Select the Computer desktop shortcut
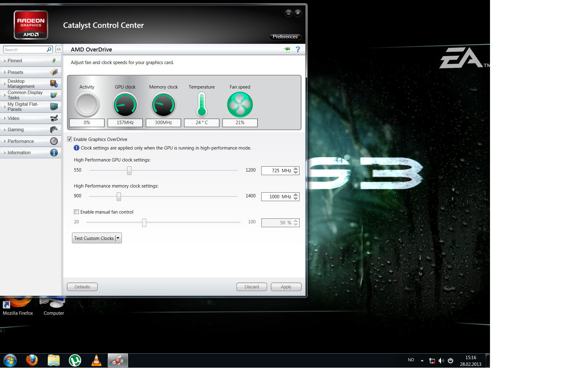Image resolution: width=588 pixels, height=391 pixels. coord(54,306)
